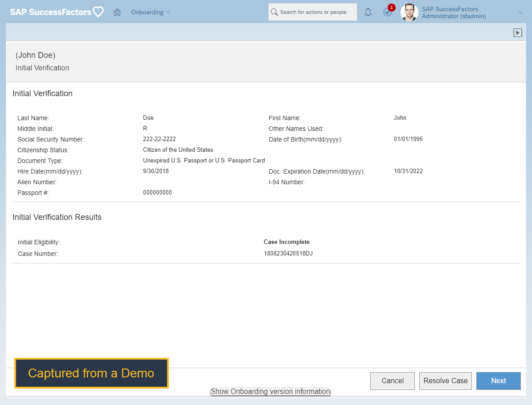
Task: Click SAP SuccessFactors Administrator (sfadmin) name
Action: [x=454, y=12]
